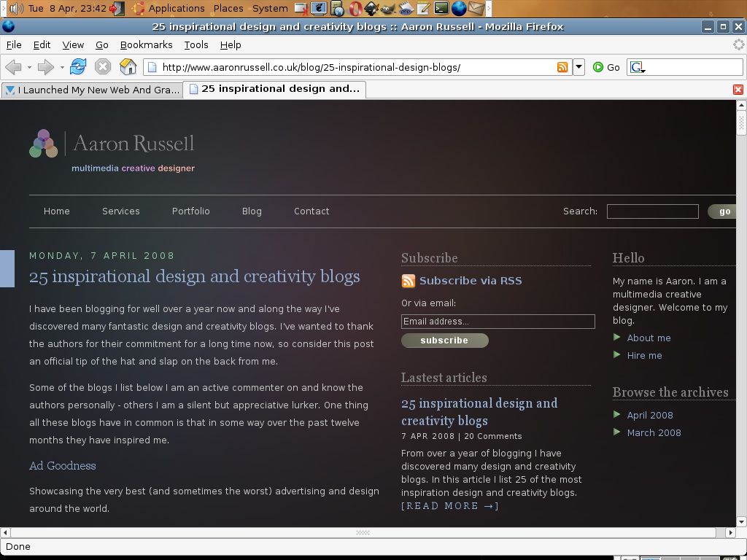
Task: Click the search 'go' button
Action: click(x=723, y=211)
